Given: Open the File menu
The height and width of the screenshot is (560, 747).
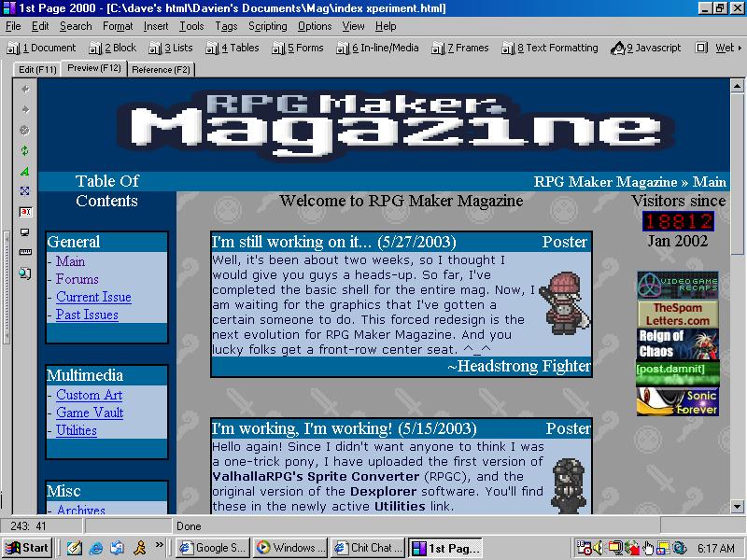Looking at the screenshot, I should click(x=13, y=26).
